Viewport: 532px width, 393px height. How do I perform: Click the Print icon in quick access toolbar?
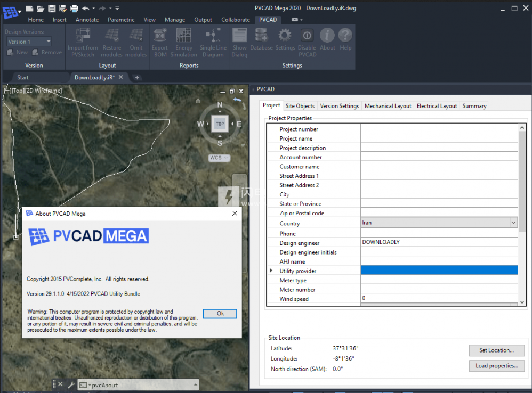(74, 8)
